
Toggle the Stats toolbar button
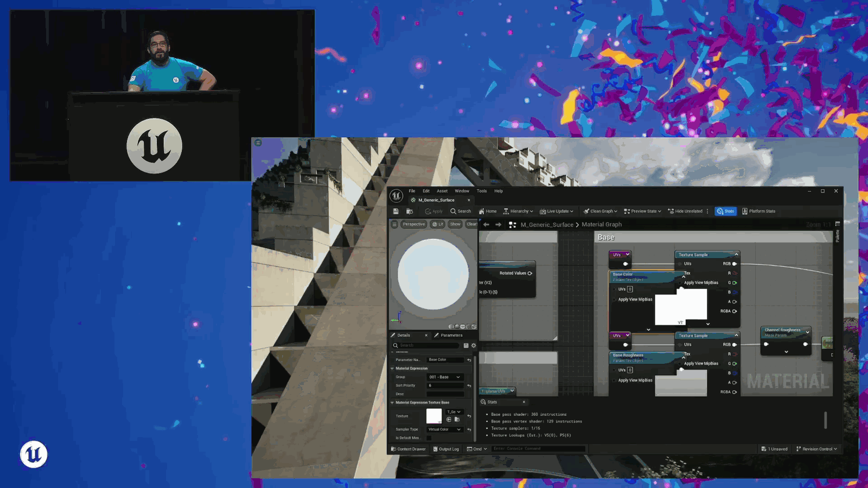[725, 211]
